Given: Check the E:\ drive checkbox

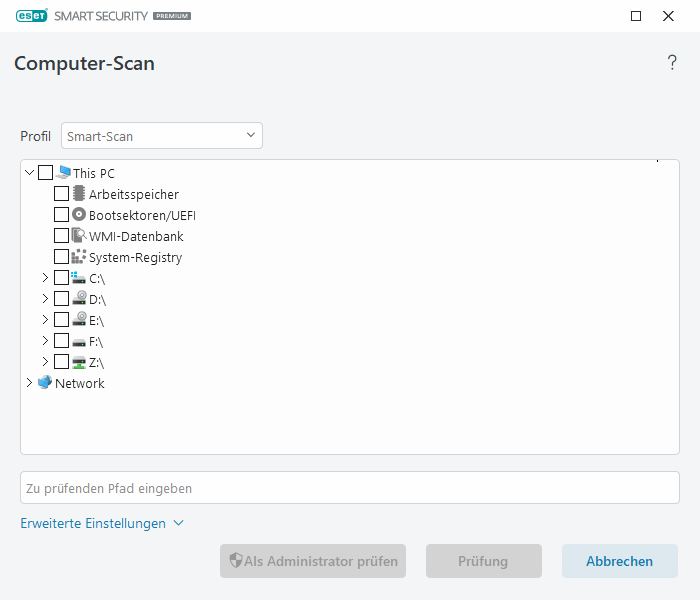Looking at the screenshot, I should click(x=61, y=319).
